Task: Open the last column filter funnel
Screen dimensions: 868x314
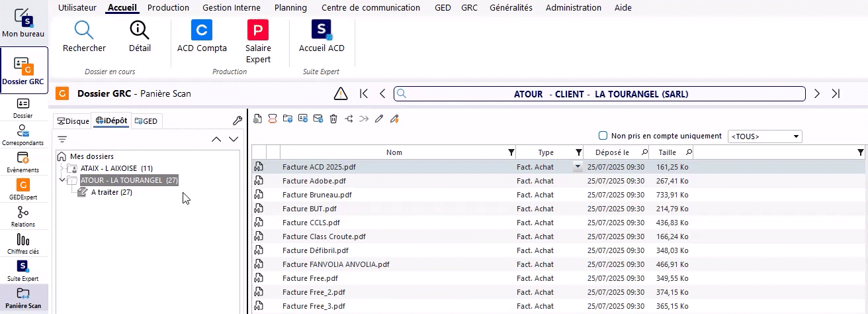Action: click(x=860, y=152)
